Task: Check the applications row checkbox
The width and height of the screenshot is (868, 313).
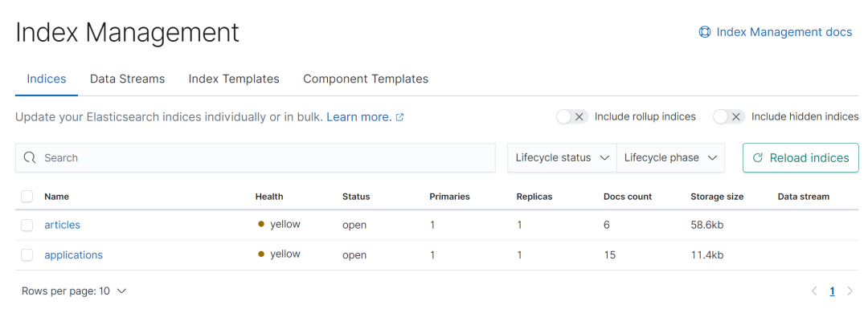Action: tap(27, 255)
